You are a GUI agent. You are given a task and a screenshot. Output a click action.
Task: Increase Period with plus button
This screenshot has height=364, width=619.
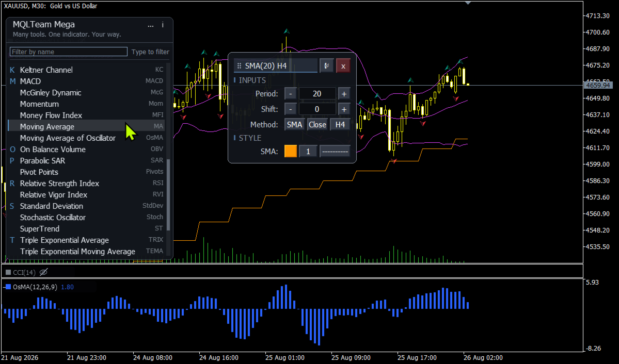[344, 94]
